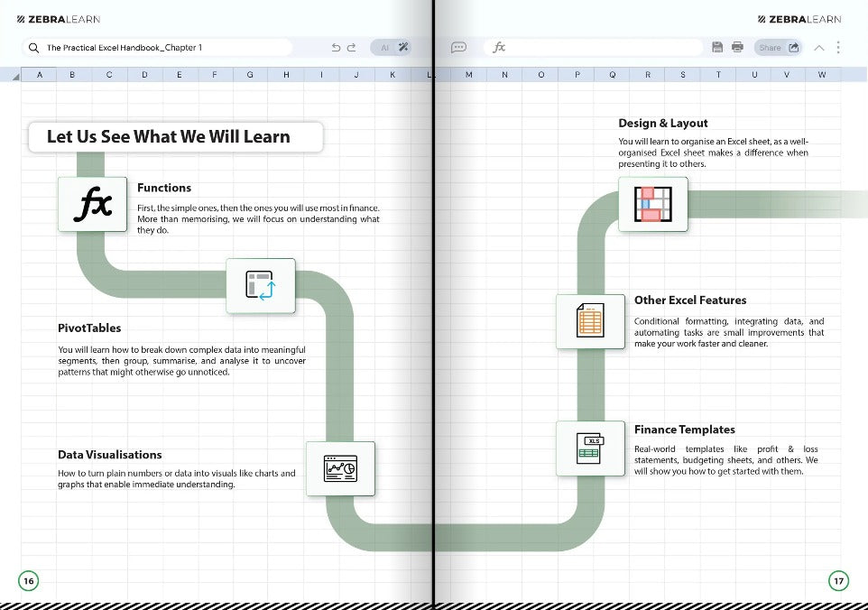Click the Share button
Screen dimensions: 868x610
click(x=778, y=48)
